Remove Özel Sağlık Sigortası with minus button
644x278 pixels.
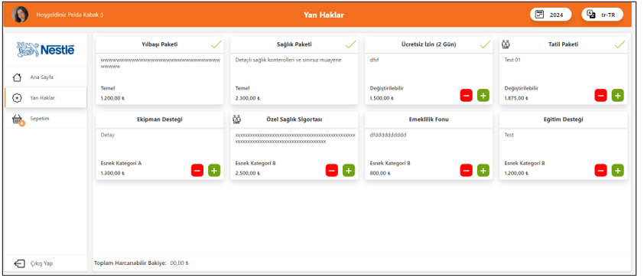[x=332, y=170]
